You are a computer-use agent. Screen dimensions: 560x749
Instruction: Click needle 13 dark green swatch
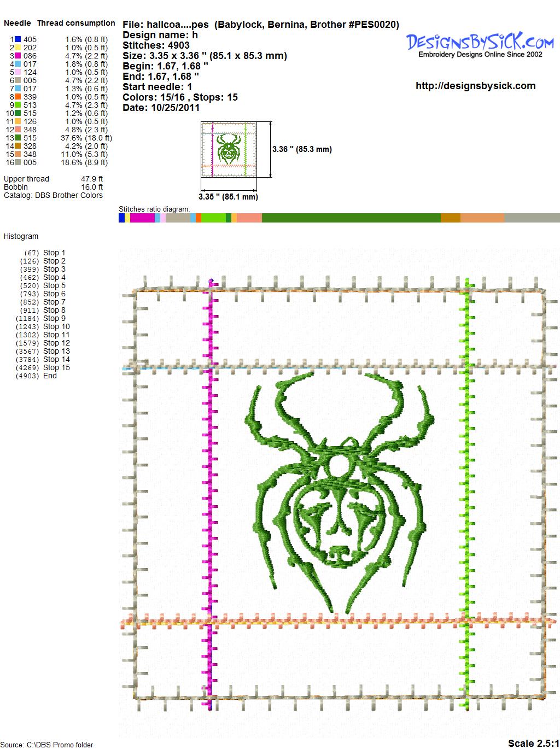pos(17,138)
